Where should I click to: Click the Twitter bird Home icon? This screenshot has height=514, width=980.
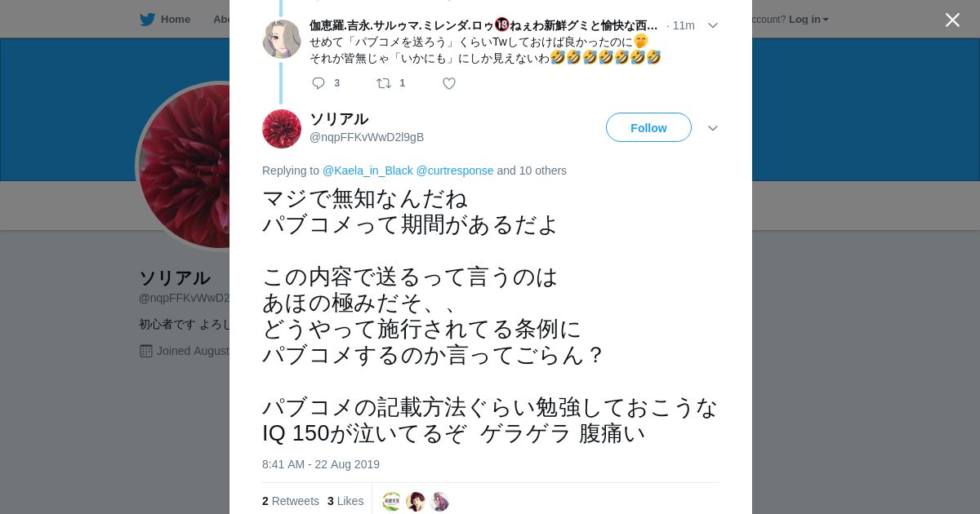point(147,20)
